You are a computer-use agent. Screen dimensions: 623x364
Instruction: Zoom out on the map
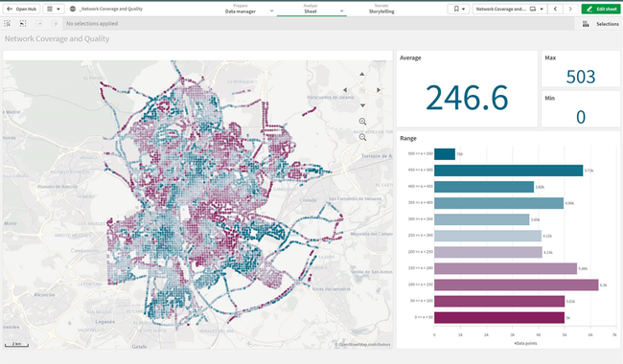coord(362,137)
